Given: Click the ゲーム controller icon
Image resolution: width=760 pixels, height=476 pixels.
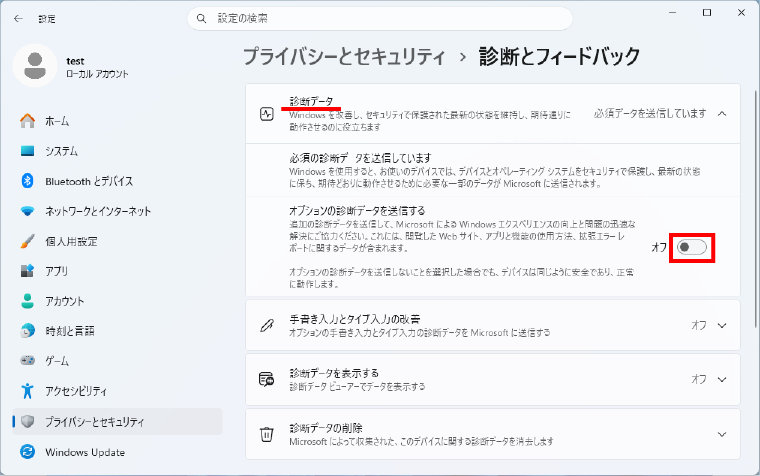Looking at the screenshot, I should (28, 361).
